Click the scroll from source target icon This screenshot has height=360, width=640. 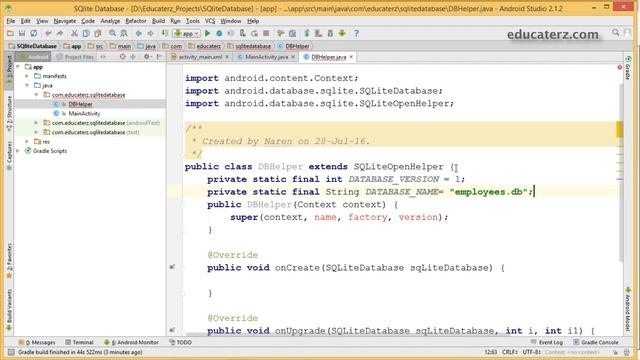click(x=122, y=57)
